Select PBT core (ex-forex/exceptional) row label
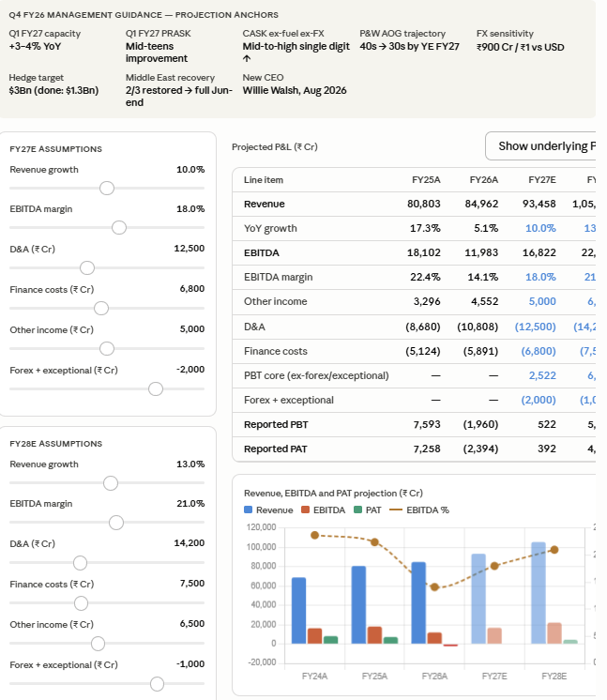 pyautogui.click(x=316, y=375)
